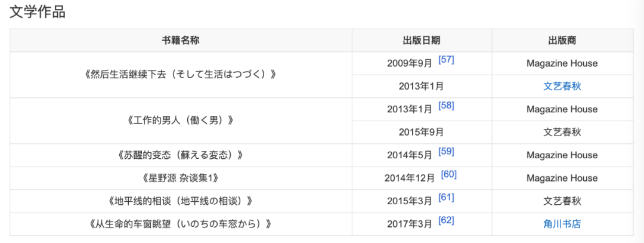
Task: Open citation reference [57]
Action: (446, 60)
